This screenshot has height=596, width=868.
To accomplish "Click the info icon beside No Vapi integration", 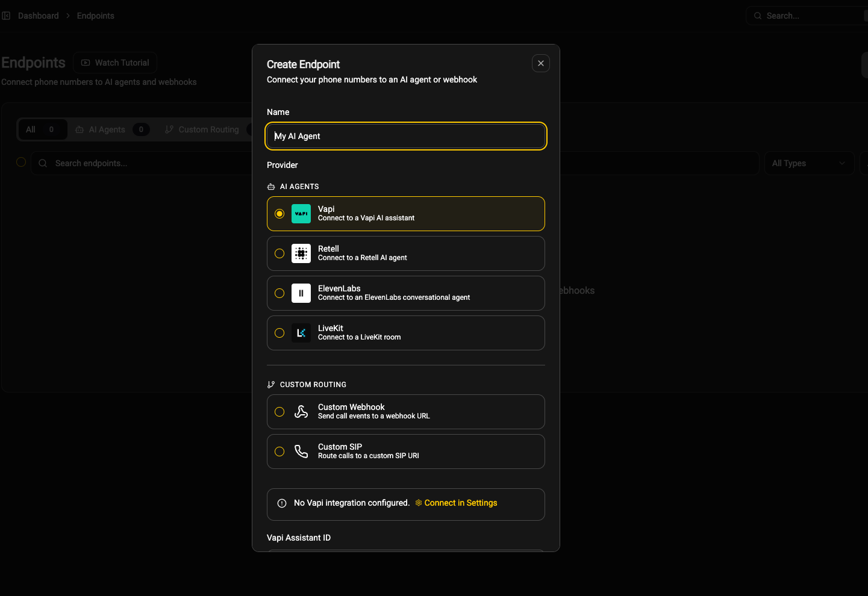I will [x=282, y=503].
